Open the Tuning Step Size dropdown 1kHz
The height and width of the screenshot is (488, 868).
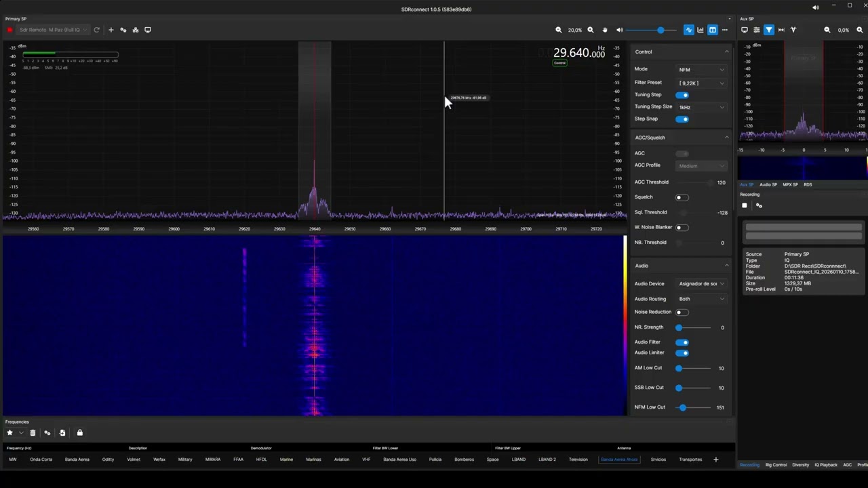click(701, 107)
